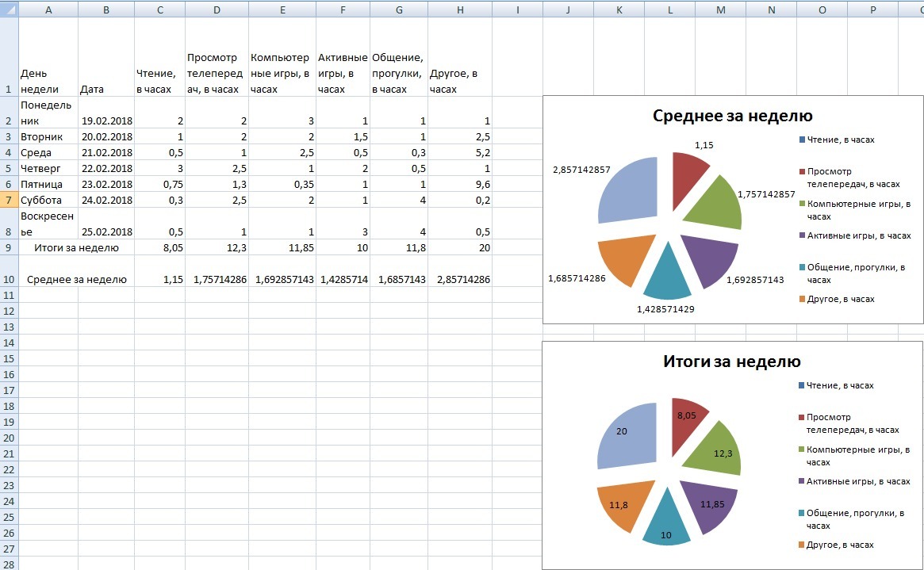The height and width of the screenshot is (570, 924).
Task: Click 'Чтение, в часах' legend entry in bottom chart
Action: point(839,385)
